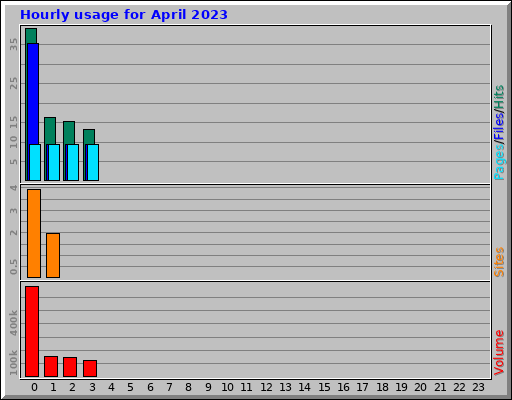Viewport: 512px width, 400px height.
Task: Click the red Volume bar for hour 2
Action: [x=70, y=367]
